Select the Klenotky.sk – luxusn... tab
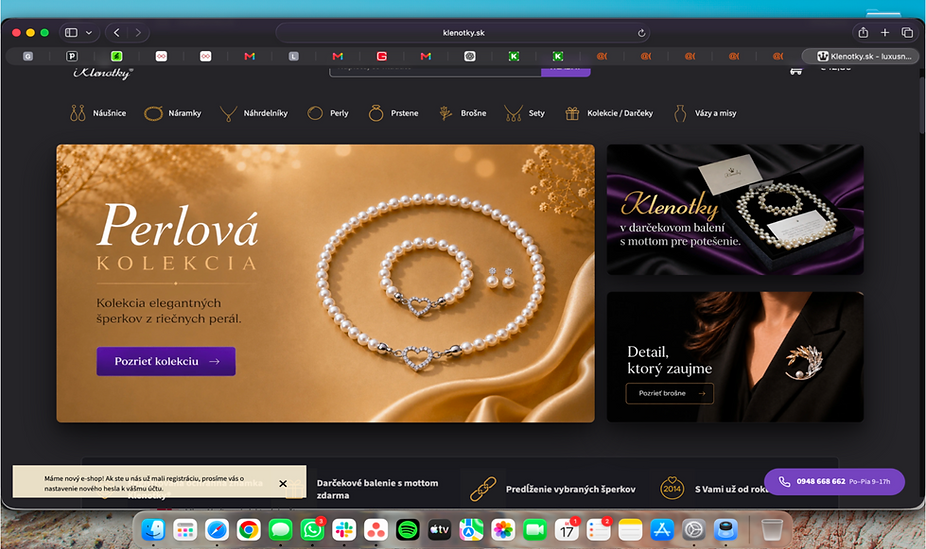The width and height of the screenshot is (926, 549). tap(860, 56)
